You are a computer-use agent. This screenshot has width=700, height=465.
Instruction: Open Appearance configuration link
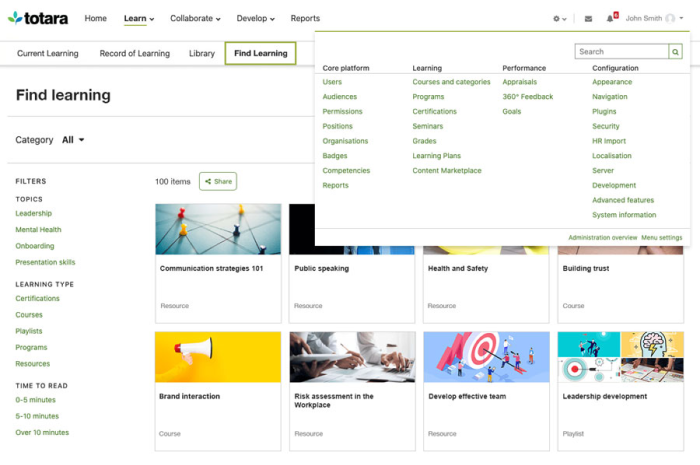tap(612, 82)
